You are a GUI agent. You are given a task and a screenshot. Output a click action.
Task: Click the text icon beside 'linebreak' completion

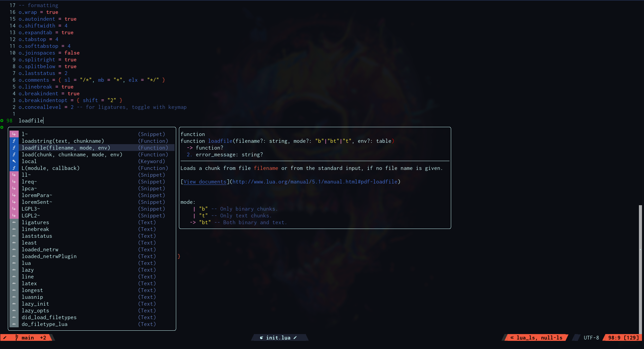pos(14,229)
